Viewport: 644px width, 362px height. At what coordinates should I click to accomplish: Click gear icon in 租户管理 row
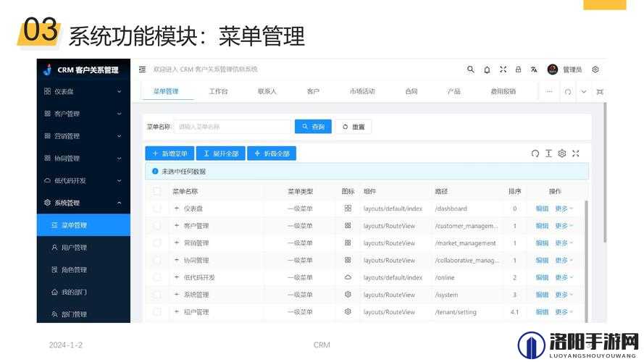348,311
